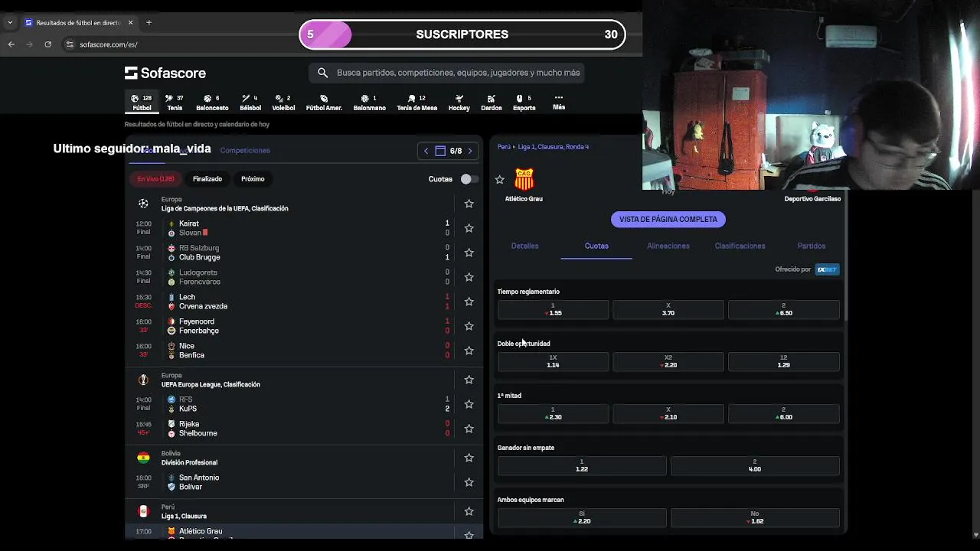
Task: Open the calendar date picker 6/8
Action: (x=448, y=151)
